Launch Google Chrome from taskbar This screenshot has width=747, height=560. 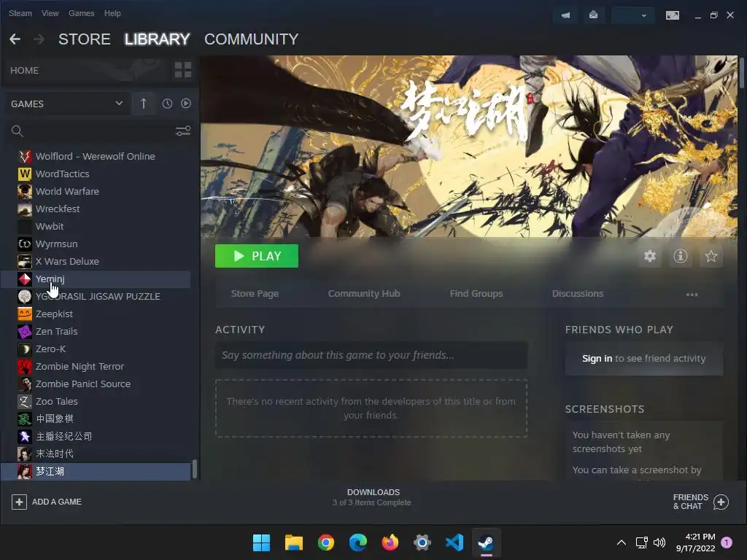326,542
